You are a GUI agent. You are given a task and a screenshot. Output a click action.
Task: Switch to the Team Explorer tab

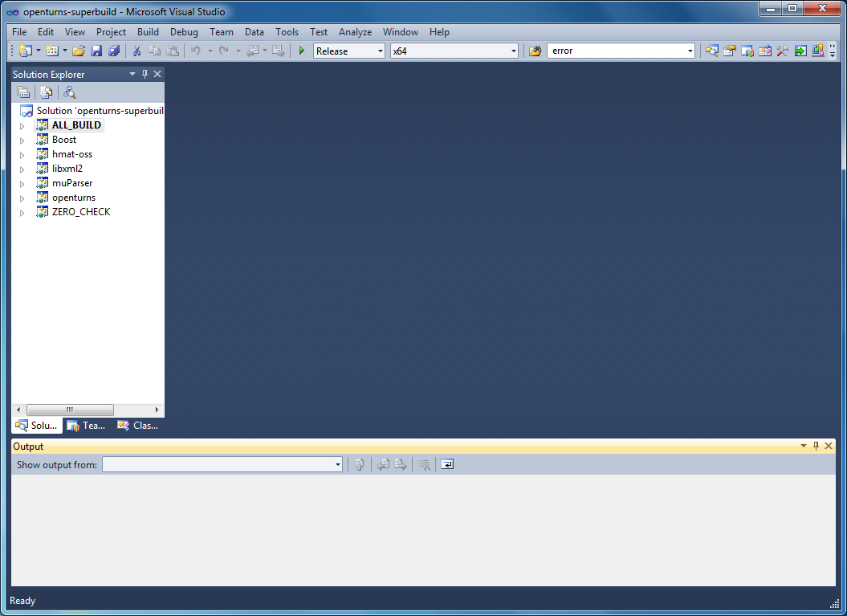[x=86, y=426]
